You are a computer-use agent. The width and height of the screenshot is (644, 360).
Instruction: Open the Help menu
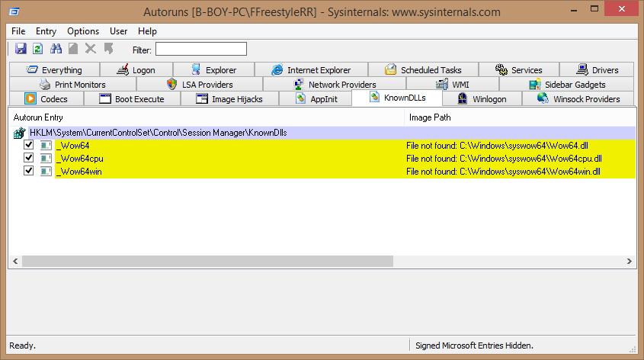pos(147,31)
